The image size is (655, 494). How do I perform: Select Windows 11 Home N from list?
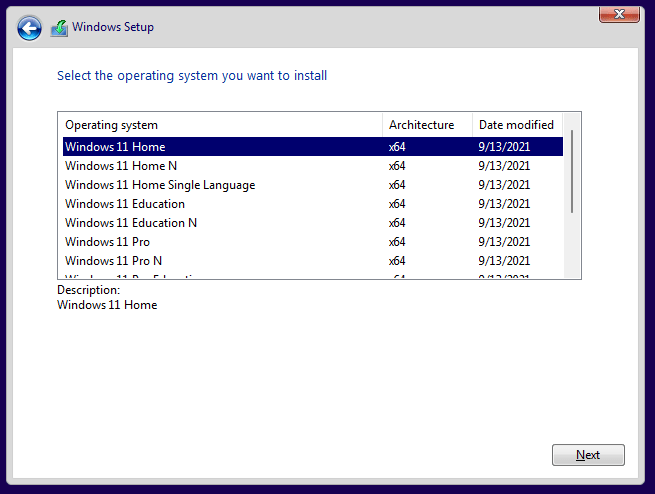(x=121, y=166)
